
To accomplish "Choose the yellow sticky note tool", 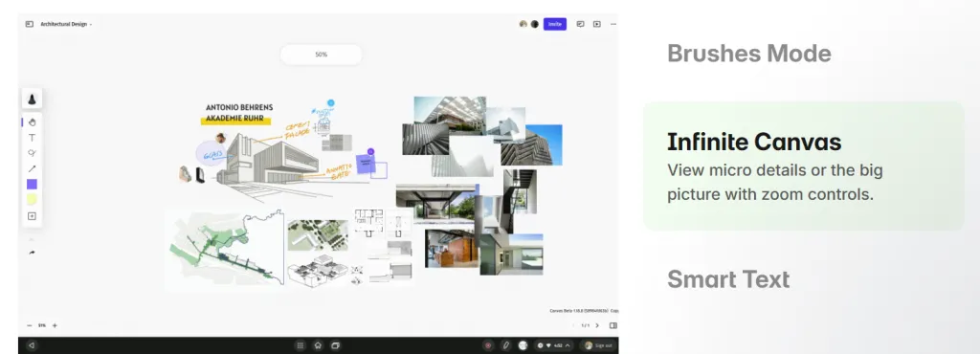I will 32,200.
